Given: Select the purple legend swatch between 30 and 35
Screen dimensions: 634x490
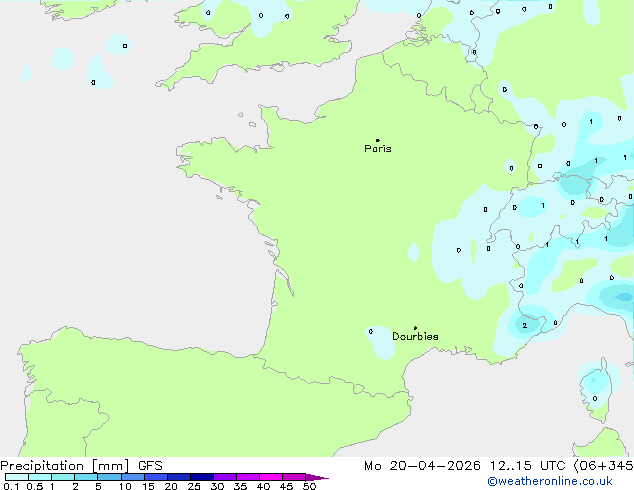Looking at the screenshot, I should (x=225, y=477).
